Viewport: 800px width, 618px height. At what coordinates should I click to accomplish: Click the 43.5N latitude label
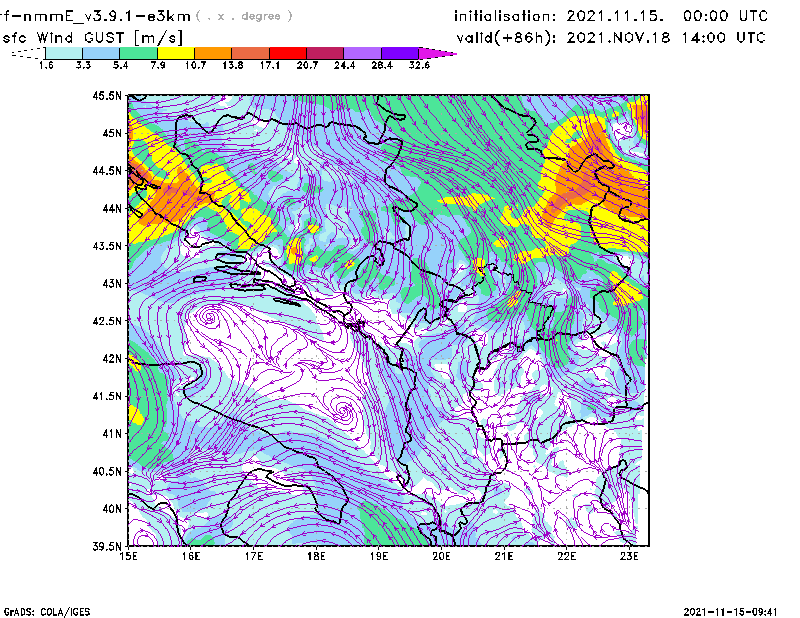(107, 246)
